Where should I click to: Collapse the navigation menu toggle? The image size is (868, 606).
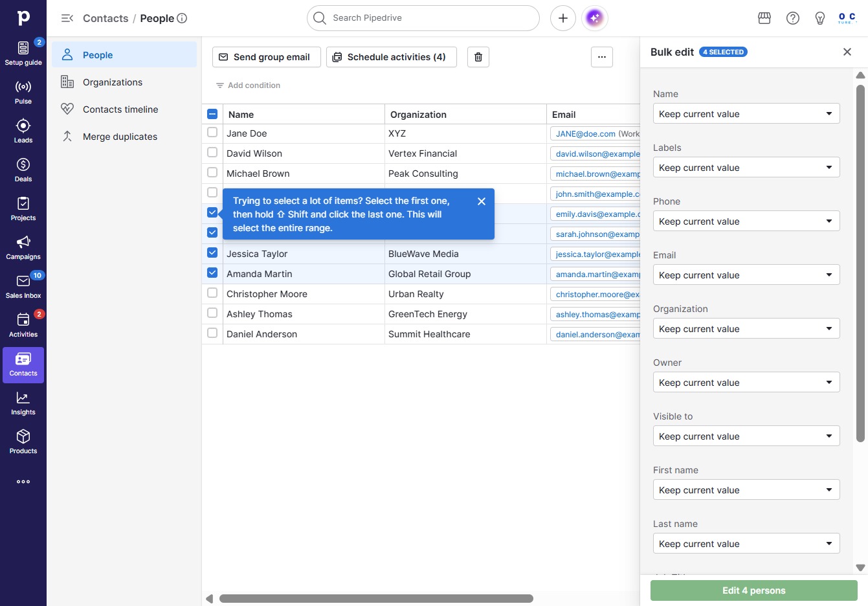point(67,18)
